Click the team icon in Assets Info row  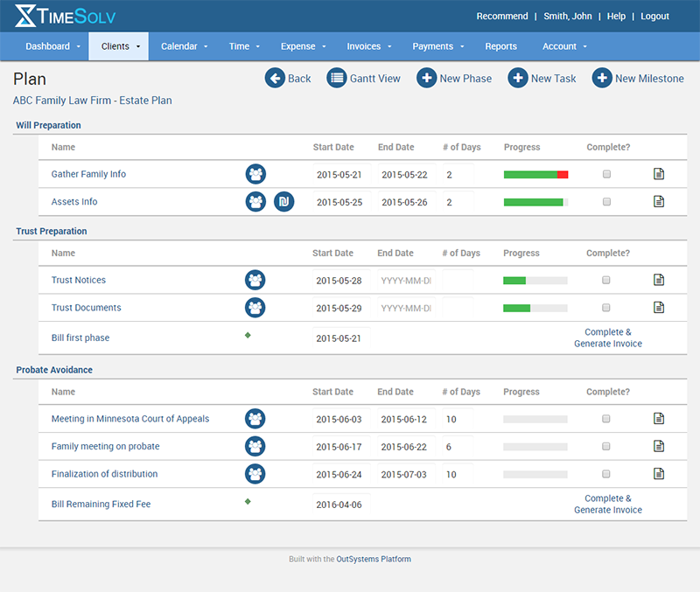point(255,202)
